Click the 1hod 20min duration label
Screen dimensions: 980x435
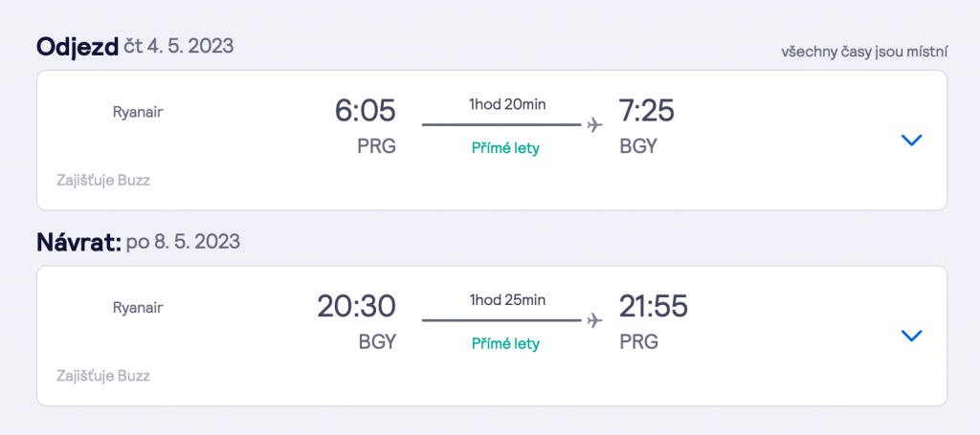[507, 105]
